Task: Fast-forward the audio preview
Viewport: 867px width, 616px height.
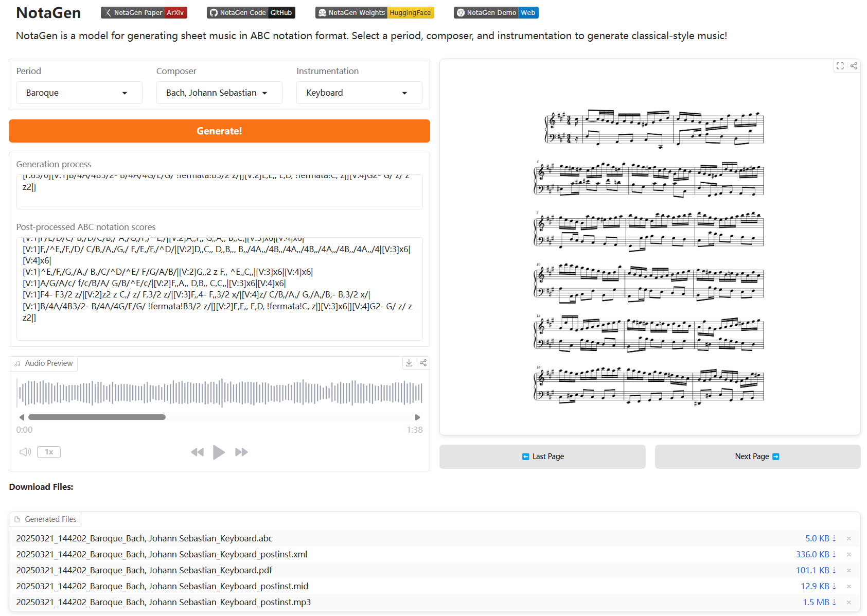Action: 241,452
